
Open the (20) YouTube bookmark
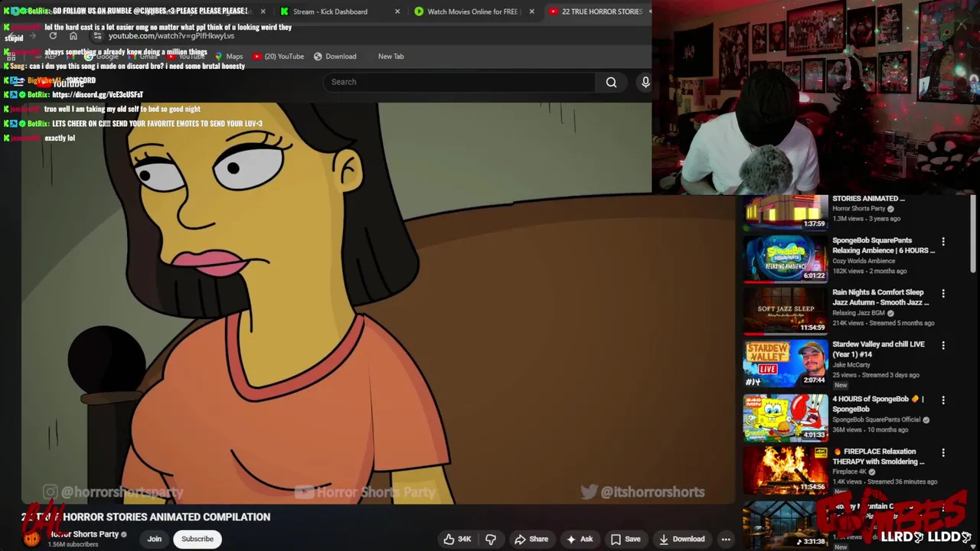tap(278, 56)
